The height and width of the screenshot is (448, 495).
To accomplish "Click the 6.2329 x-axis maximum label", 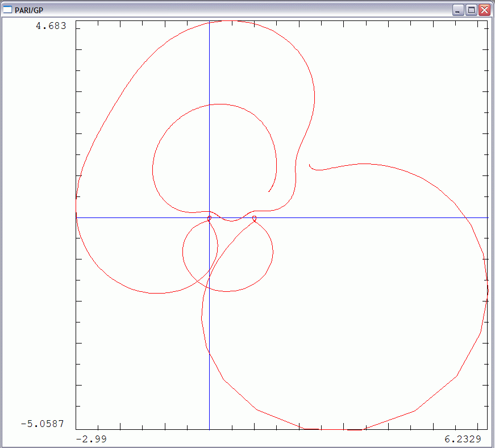I will coord(463,439).
